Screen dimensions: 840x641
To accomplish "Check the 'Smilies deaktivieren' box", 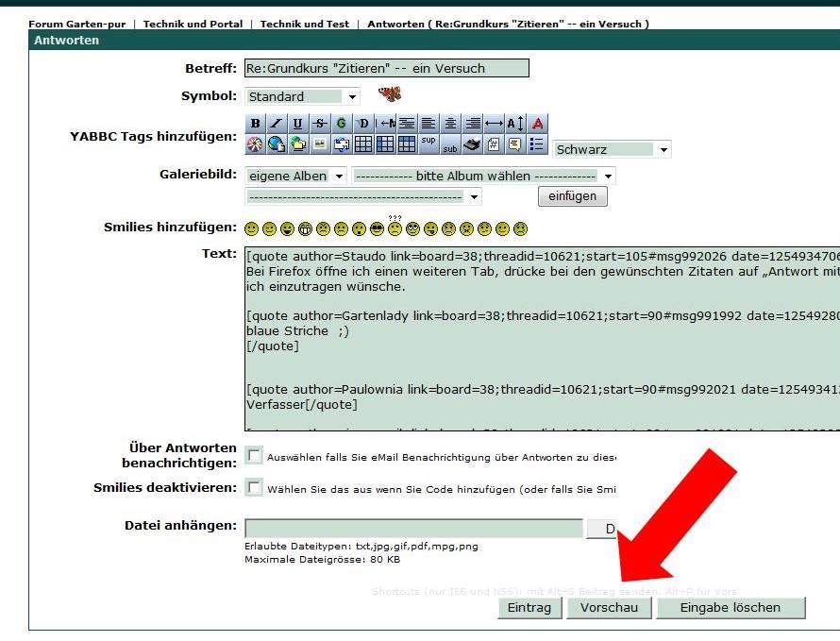I will (254, 488).
